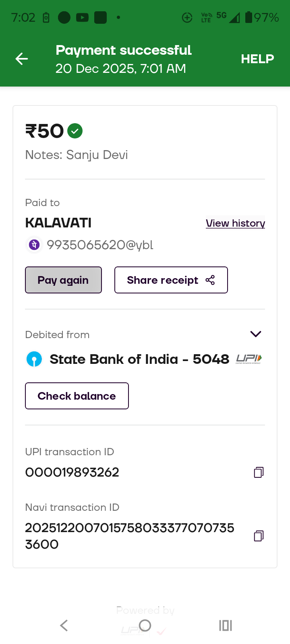This screenshot has width=290, height=644.
Task: Click the Check balance button
Action: coord(77,396)
